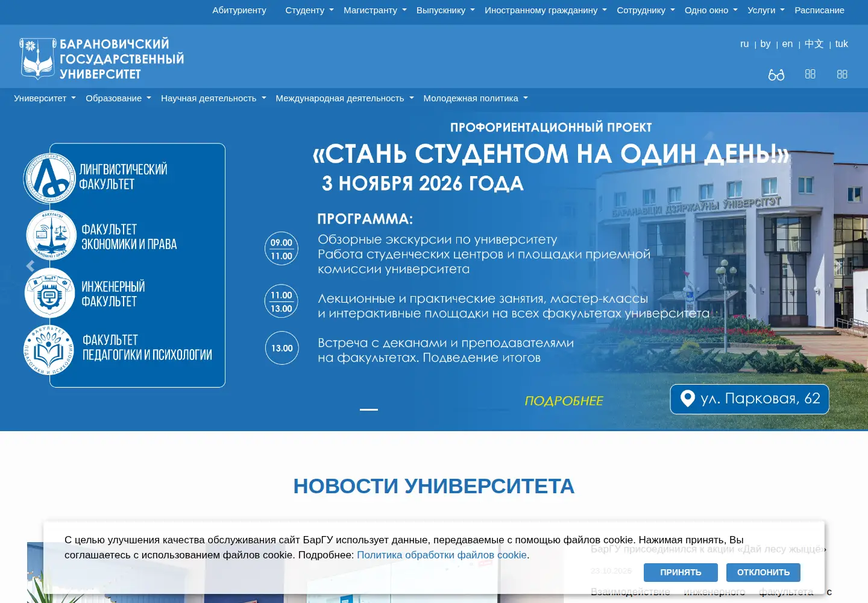868x603 pixels.
Task: Go to the previous carousel slide
Action: click(31, 266)
